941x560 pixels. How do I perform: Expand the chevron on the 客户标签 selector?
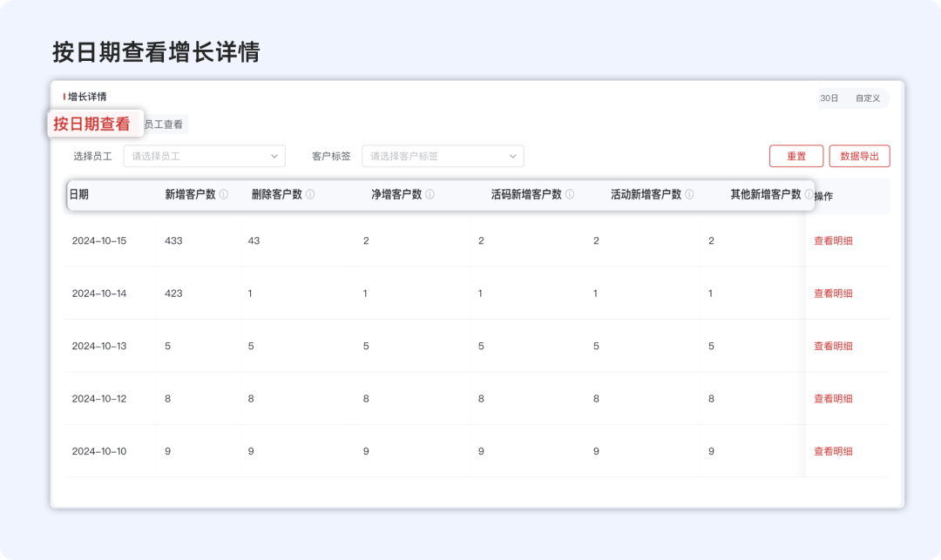coord(513,156)
